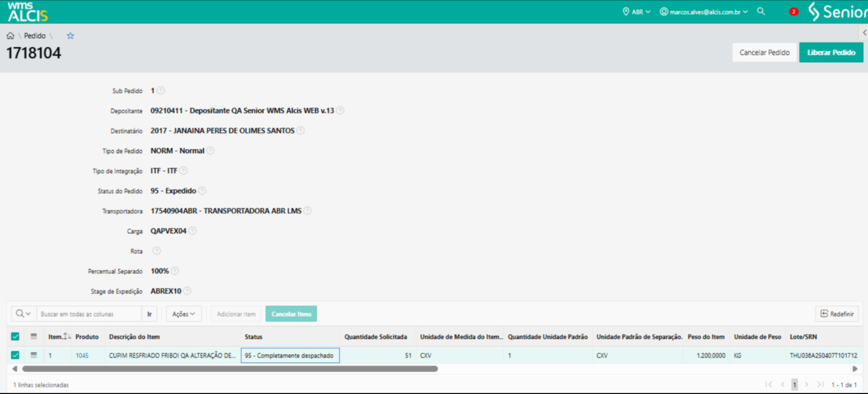Click the Adicionar Item button

(x=236, y=314)
